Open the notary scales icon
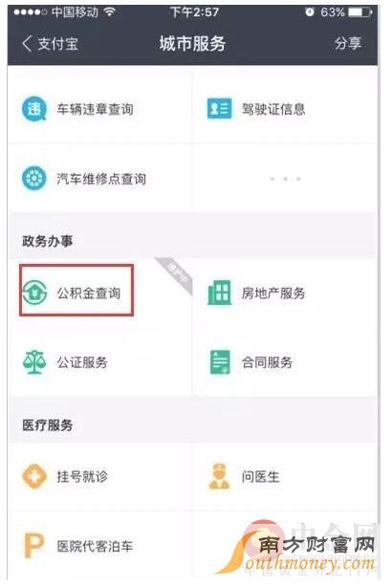Screen dimensions: 392x588 point(34,361)
